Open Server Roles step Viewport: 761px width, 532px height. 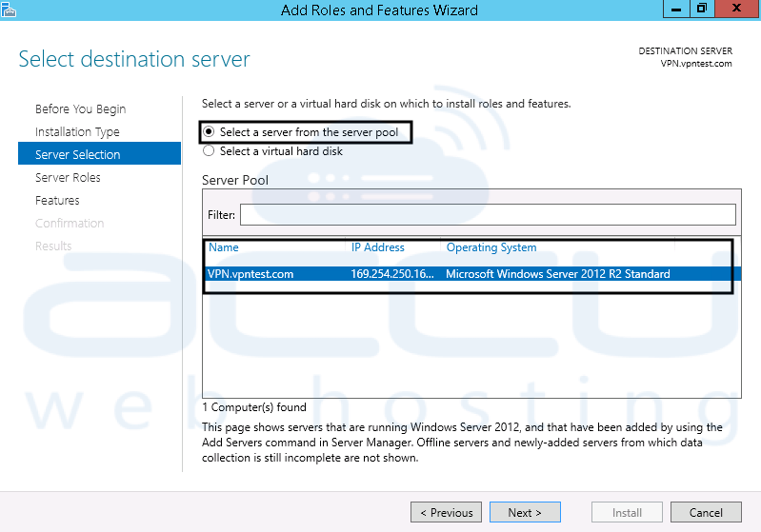point(68,178)
